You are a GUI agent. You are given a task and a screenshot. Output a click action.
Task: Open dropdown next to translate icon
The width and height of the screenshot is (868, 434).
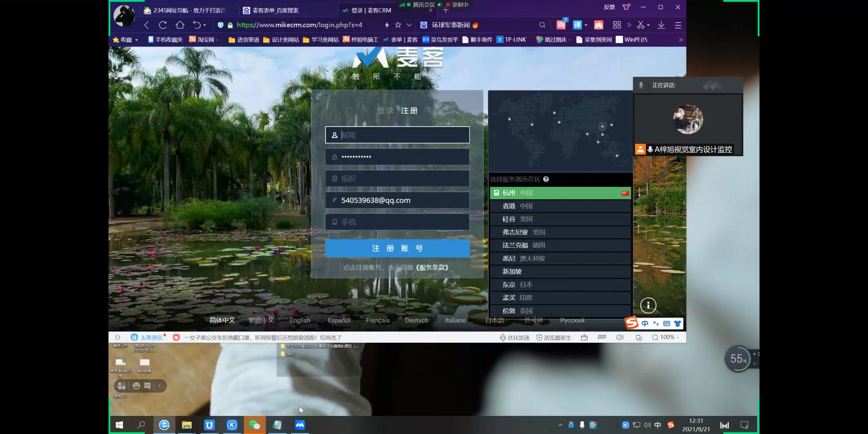(586, 25)
